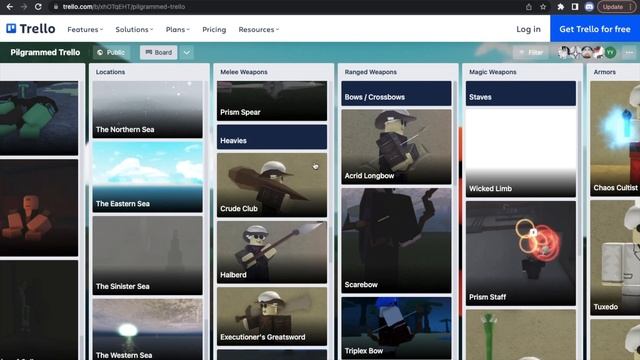Open the Scarebow card
The image size is (640, 360).
(396, 240)
